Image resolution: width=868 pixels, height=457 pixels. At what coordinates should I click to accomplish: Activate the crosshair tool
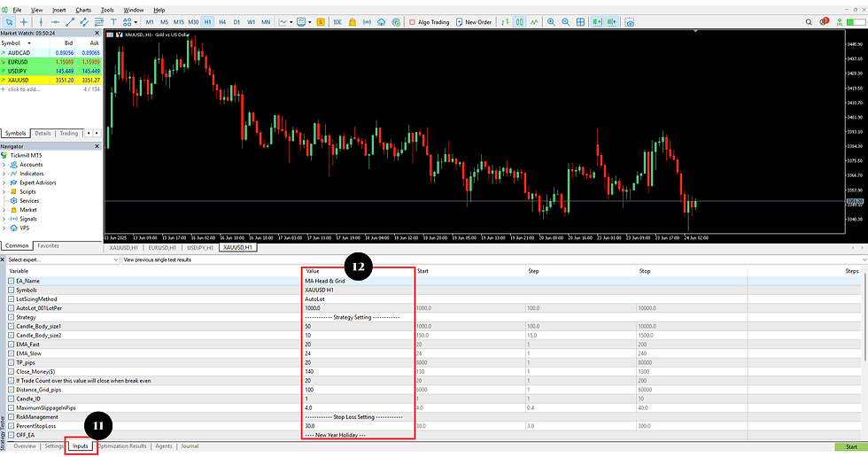(24, 22)
